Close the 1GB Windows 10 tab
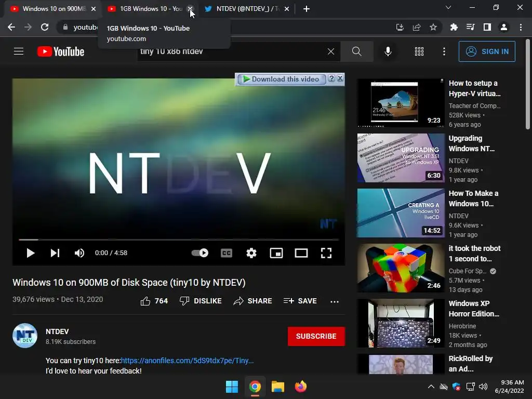 pos(190,9)
